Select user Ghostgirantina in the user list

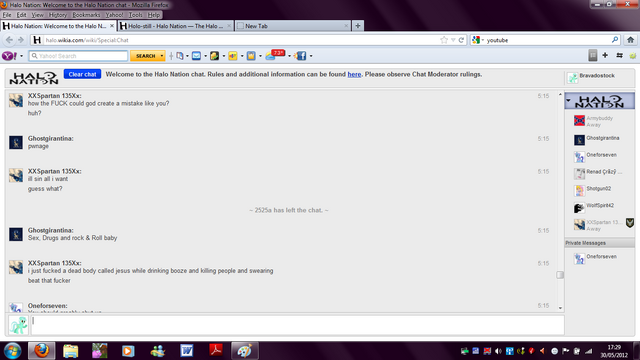[597, 140]
